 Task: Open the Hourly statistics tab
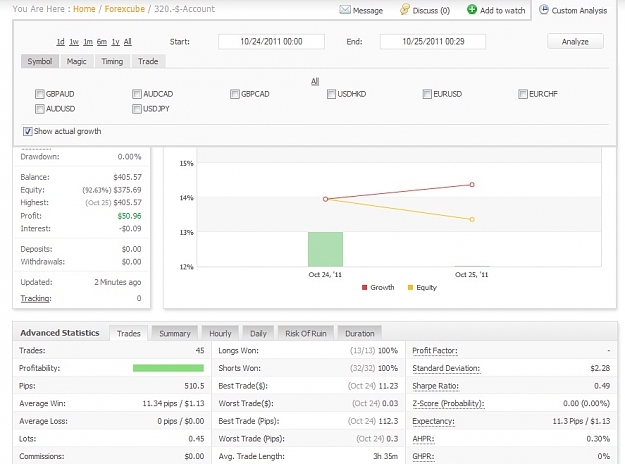click(220, 333)
